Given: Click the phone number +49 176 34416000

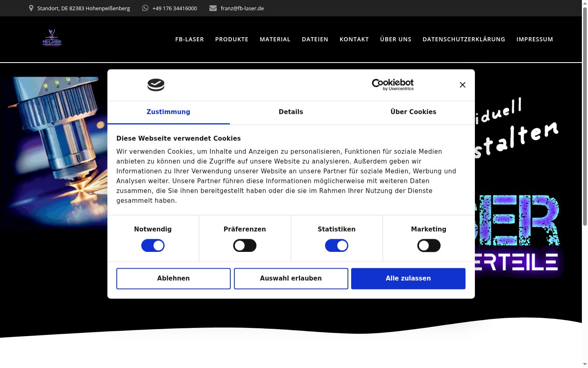Looking at the screenshot, I should click(x=175, y=8).
